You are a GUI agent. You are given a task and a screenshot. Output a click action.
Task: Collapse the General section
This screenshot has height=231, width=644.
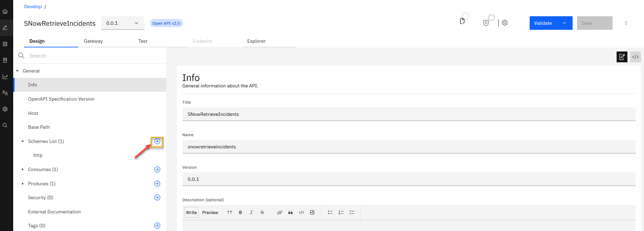tap(17, 71)
